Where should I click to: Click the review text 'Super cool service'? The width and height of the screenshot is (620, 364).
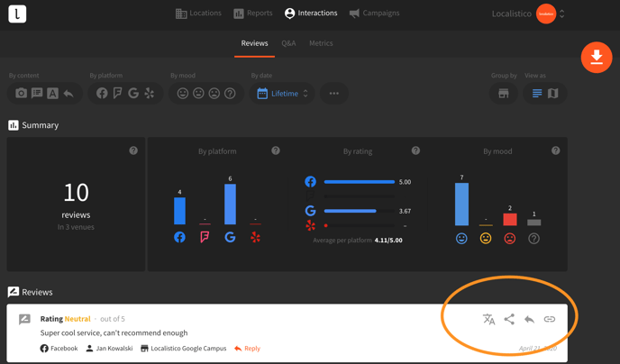tap(114, 332)
